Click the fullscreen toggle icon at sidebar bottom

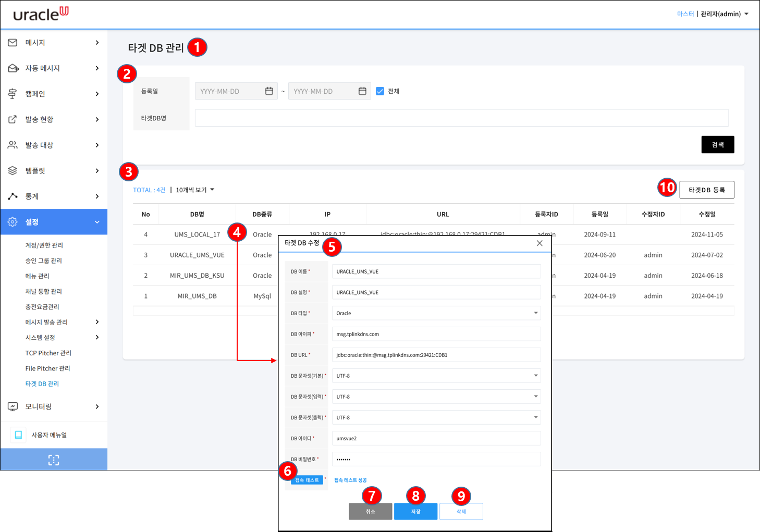tap(54, 460)
